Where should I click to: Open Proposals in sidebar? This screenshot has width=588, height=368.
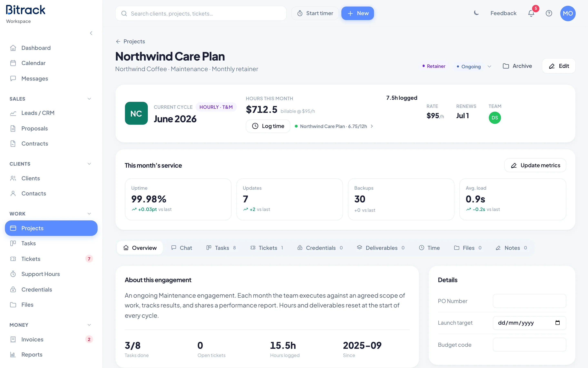point(51,128)
